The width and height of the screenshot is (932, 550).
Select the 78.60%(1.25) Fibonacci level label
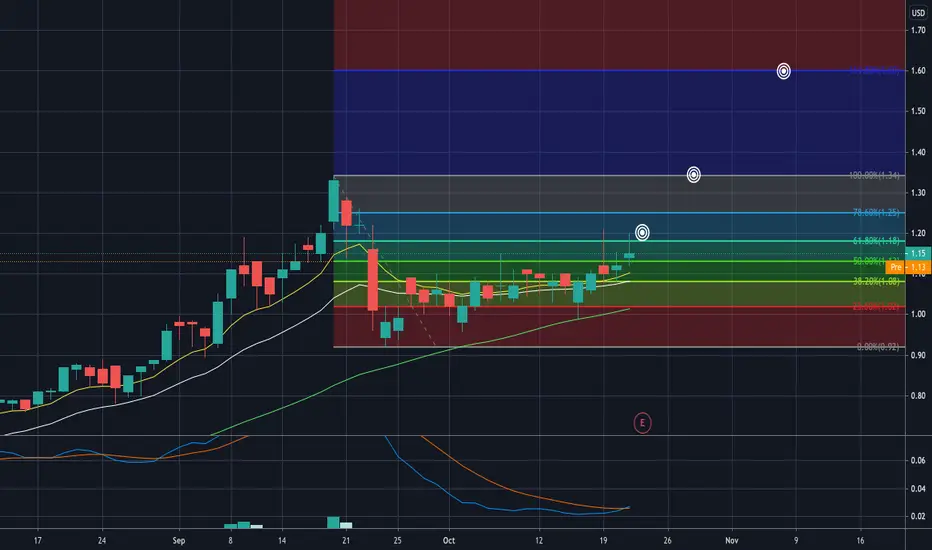(x=876, y=212)
